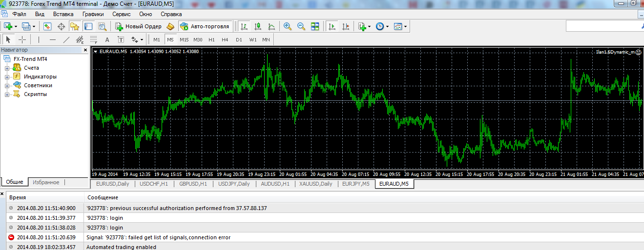Open the MetaEditor yellow book icon

(170, 26)
